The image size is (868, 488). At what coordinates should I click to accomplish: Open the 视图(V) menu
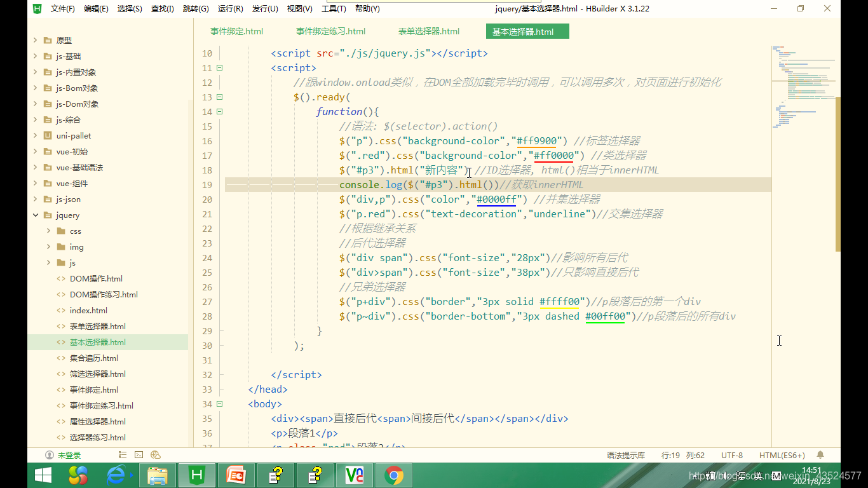pyautogui.click(x=299, y=9)
